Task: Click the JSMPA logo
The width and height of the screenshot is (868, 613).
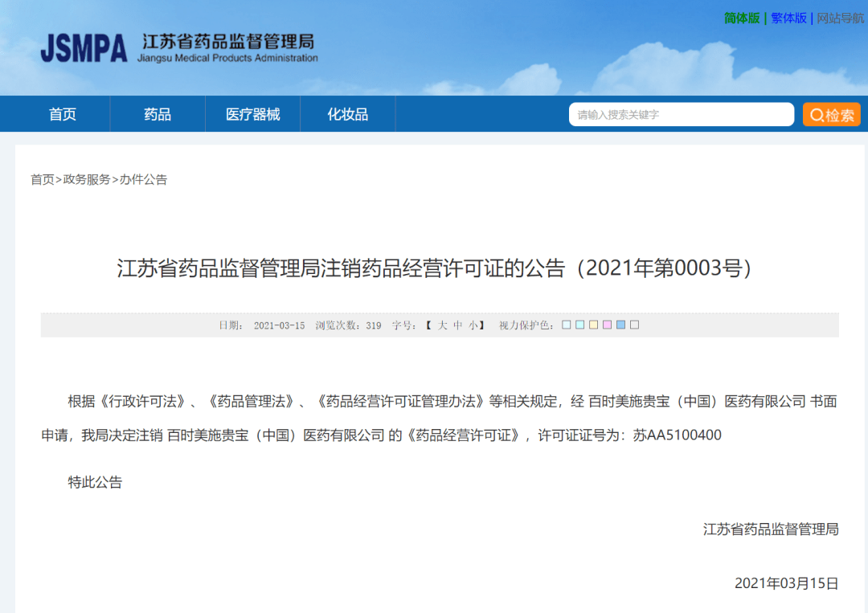Action: tap(84, 48)
